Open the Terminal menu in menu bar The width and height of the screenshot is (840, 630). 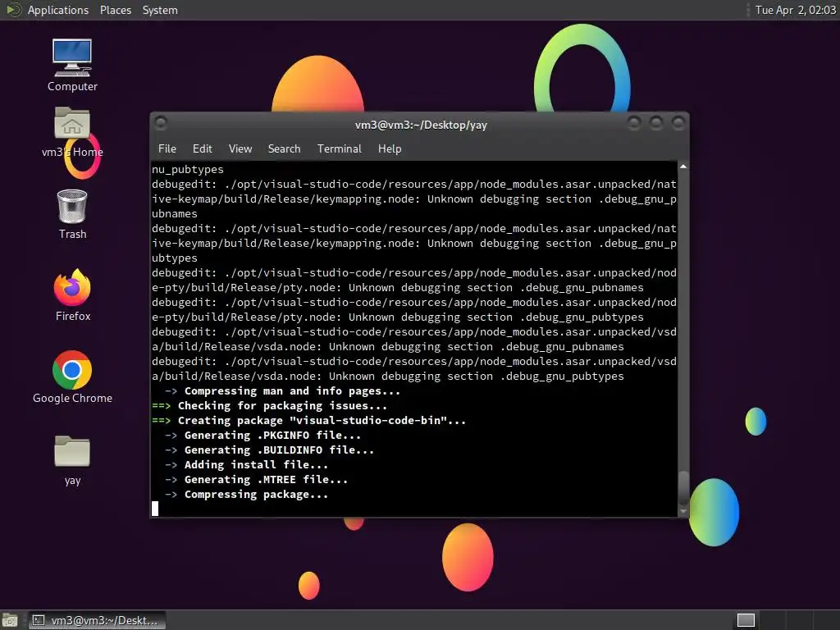tap(339, 149)
